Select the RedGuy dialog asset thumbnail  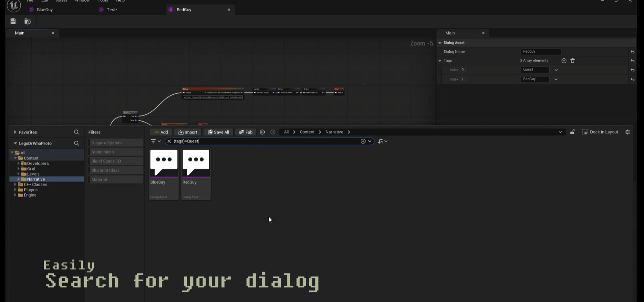pos(196,174)
